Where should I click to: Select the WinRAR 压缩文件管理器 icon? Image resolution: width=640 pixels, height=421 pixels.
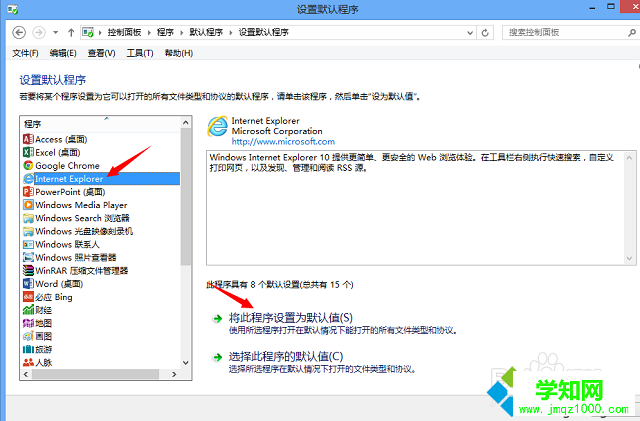click(x=28, y=270)
